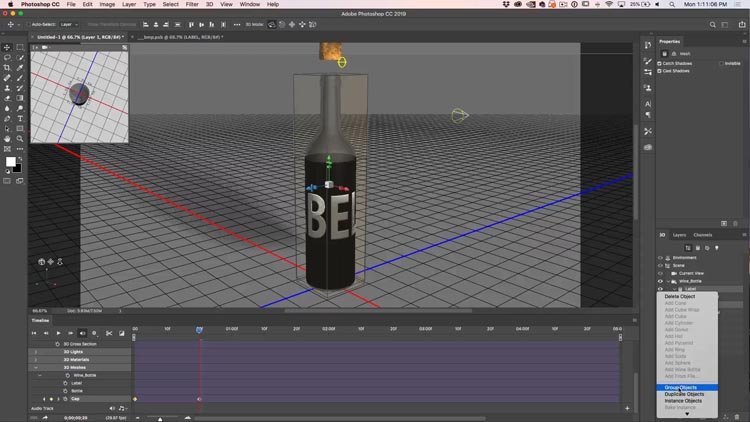This screenshot has height=422, width=750.
Task: Select the Zoom tool
Action: click(x=20, y=139)
